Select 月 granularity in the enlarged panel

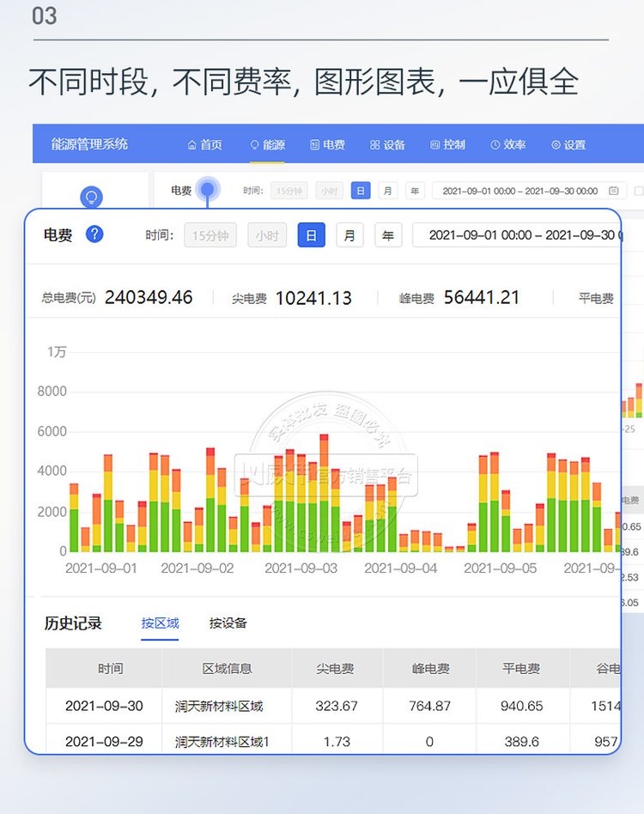pyautogui.click(x=349, y=235)
